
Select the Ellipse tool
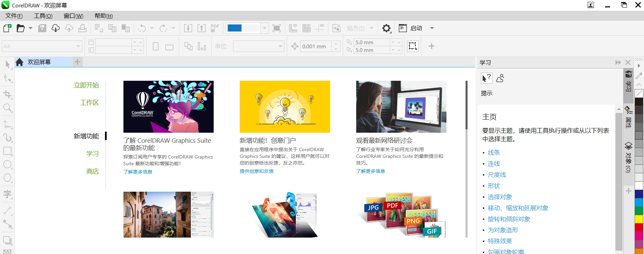[8, 165]
